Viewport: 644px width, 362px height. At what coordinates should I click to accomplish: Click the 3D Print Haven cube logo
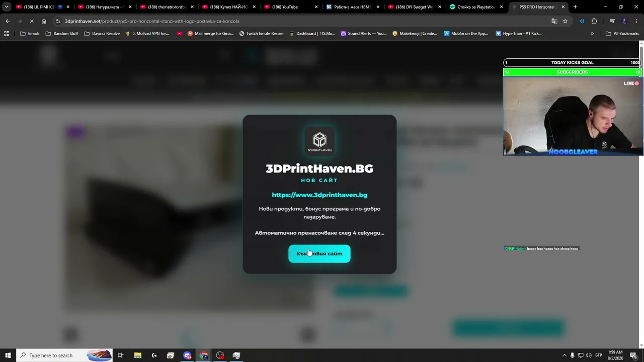coord(319,140)
